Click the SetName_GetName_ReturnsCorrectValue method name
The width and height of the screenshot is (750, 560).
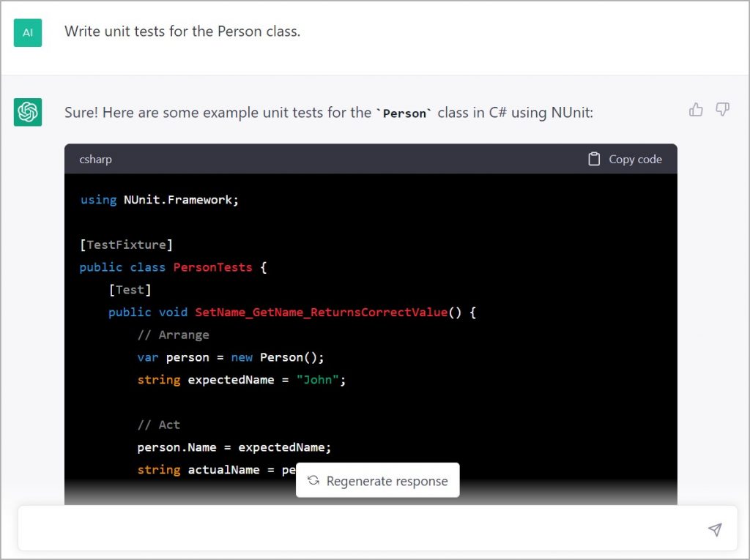[x=321, y=312]
